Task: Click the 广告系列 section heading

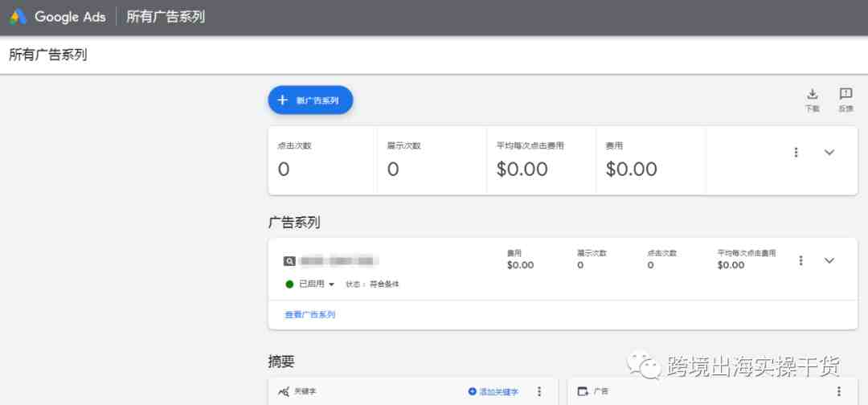Action: coord(294,223)
